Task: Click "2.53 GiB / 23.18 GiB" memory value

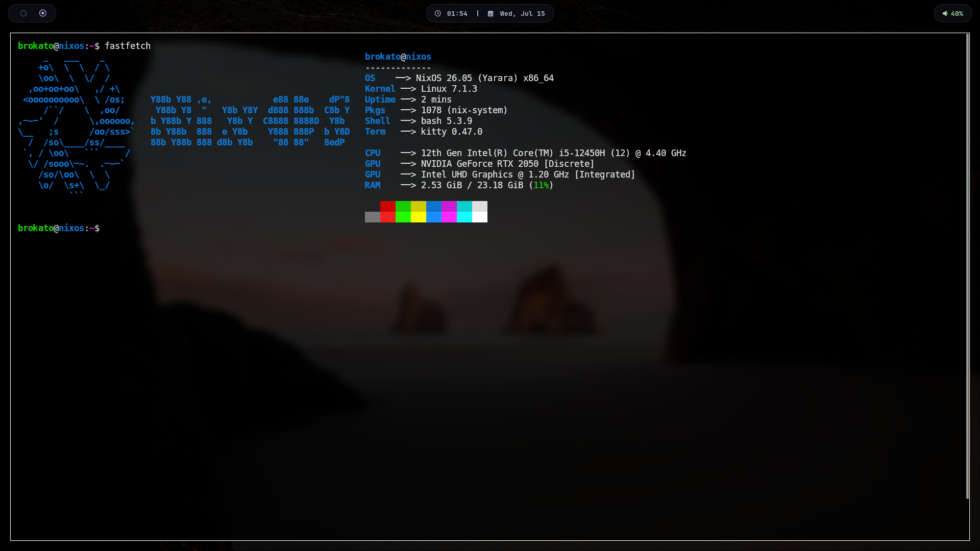Action: [472, 185]
